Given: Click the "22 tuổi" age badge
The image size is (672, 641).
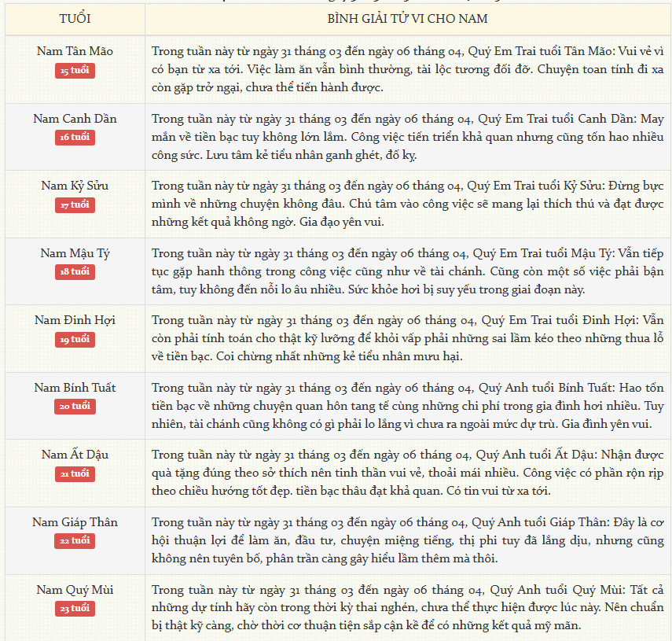Looking at the screenshot, I should click(75, 541).
